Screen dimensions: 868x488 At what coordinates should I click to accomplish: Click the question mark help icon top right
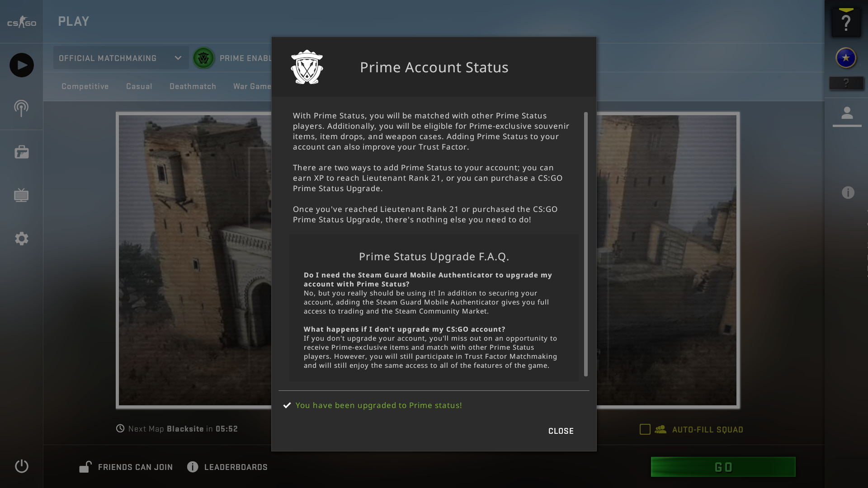[846, 21]
